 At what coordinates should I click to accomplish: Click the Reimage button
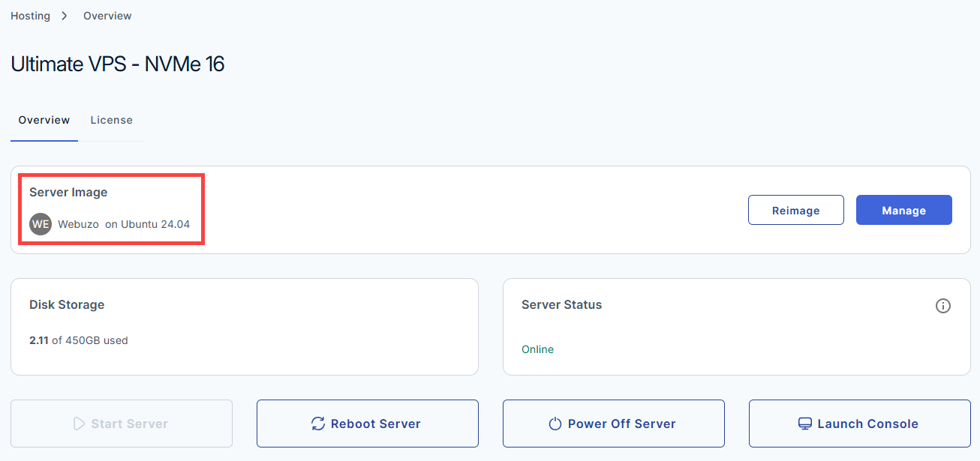pyautogui.click(x=796, y=210)
